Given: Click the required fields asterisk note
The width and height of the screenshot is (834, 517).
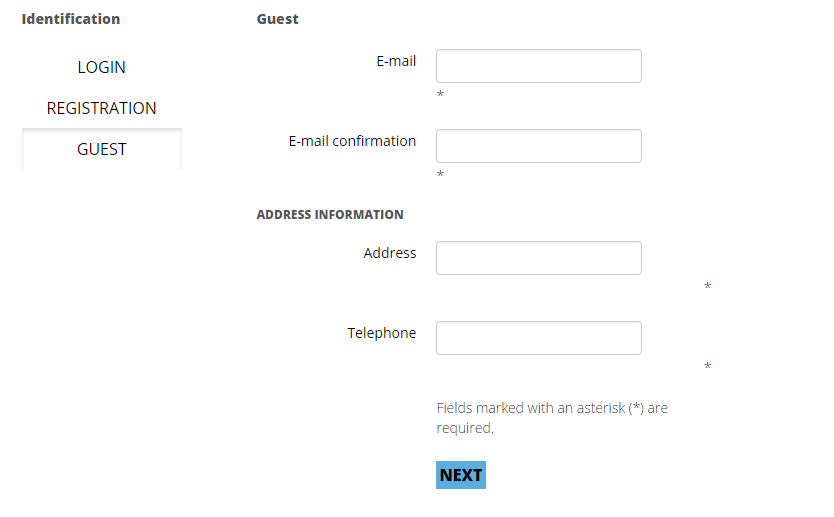Looking at the screenshot, I should (x=552, y=418).
